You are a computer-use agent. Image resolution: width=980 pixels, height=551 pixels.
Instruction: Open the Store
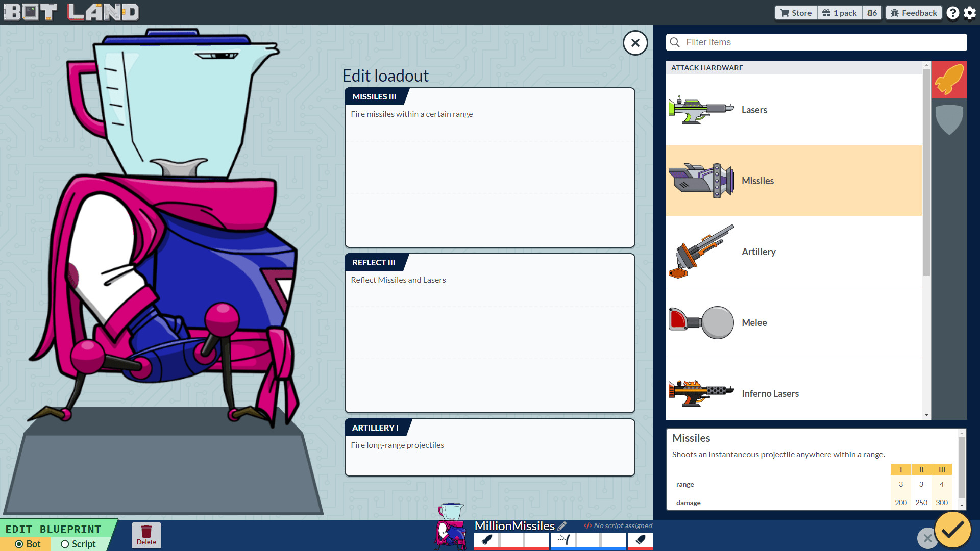tap(795, 12)
